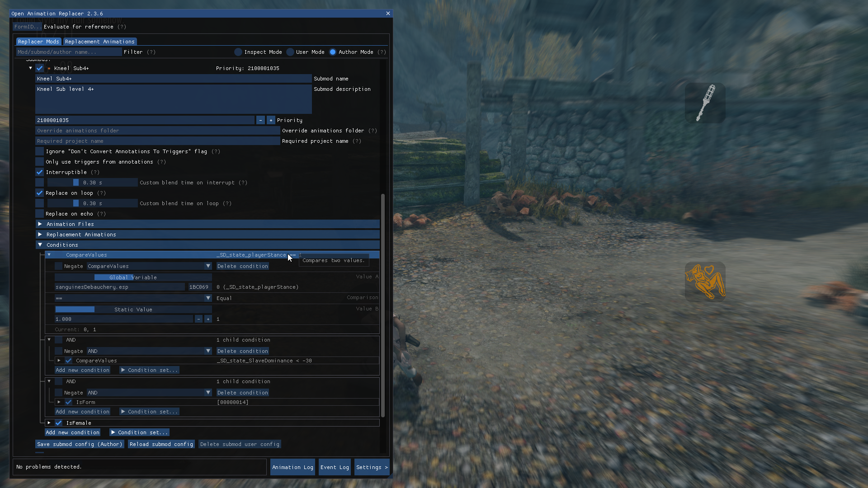The width and height of the screenshot is (868, 488).
Task: Select Inspect Mode radio button
Action: tap(238, 52)
